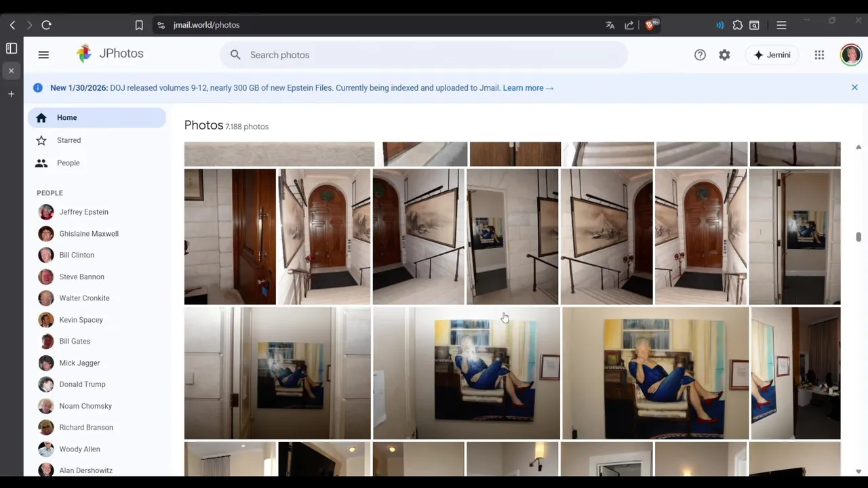Click the JPhotos pinwheel logo

[x=83, y=54]
